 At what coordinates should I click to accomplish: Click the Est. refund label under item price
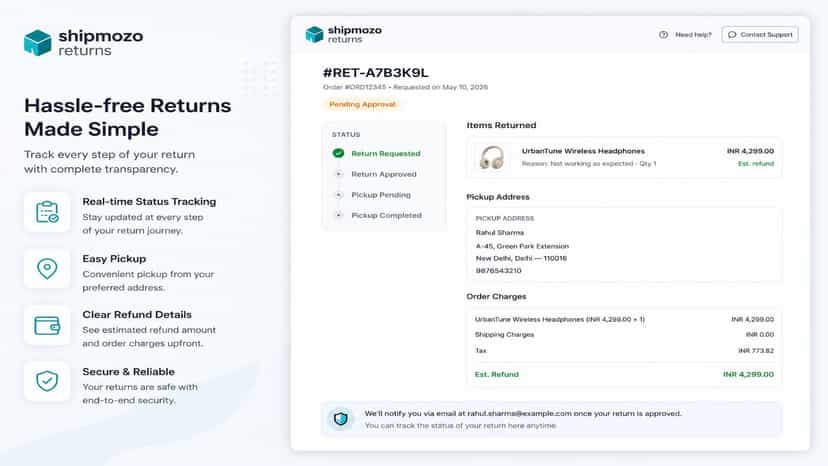click(x=756, y=164)
